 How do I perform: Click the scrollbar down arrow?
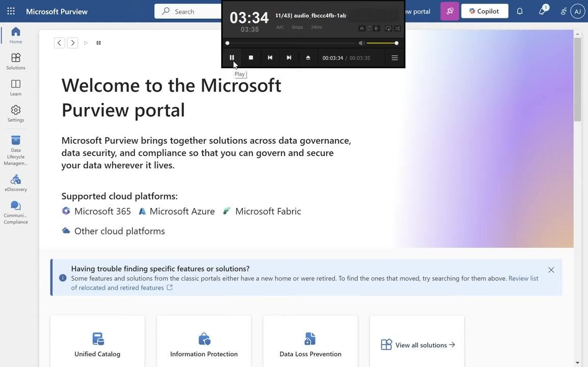(x=577, y=363)
